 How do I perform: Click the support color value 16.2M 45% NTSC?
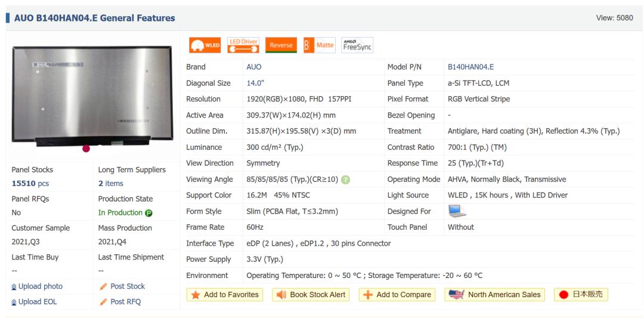[278, 195]
